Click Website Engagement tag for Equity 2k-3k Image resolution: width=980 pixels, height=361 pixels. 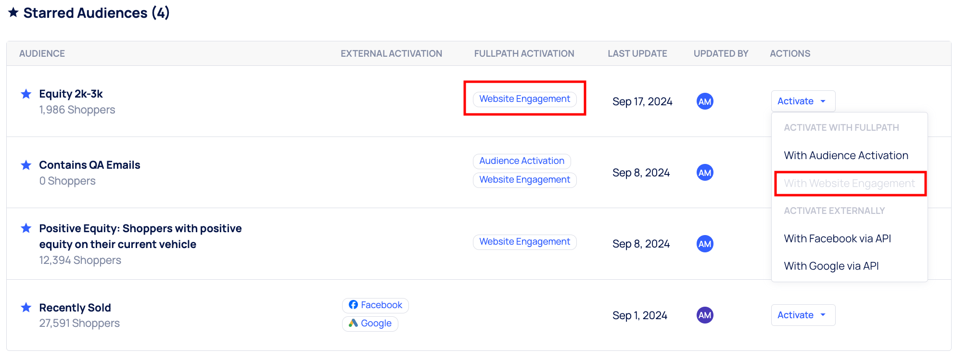pos(524,99)
